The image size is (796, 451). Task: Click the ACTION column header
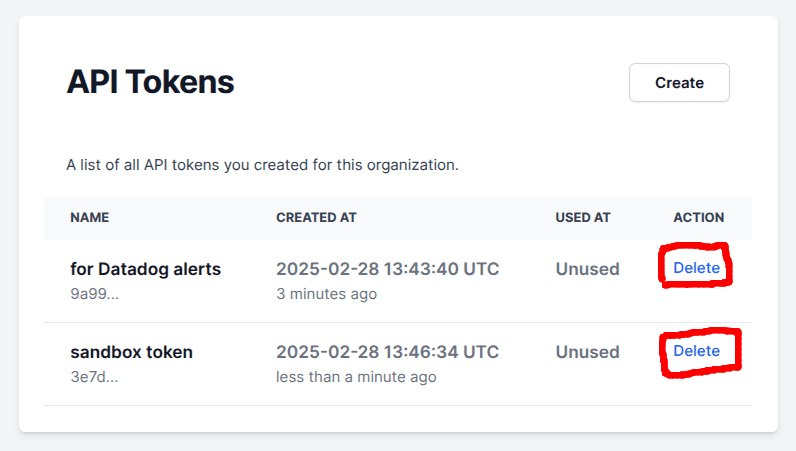coord(699,217)
